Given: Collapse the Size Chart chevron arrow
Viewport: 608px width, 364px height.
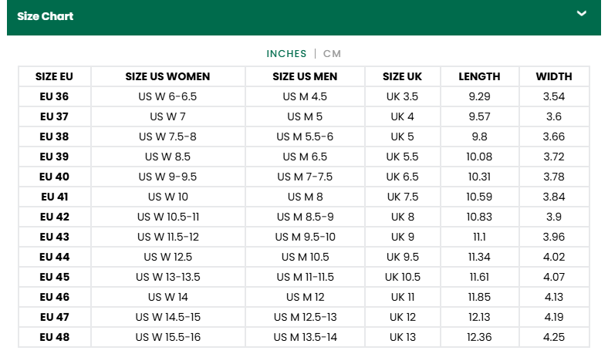Looking at the screenshot, I should [x=581, y=13].
